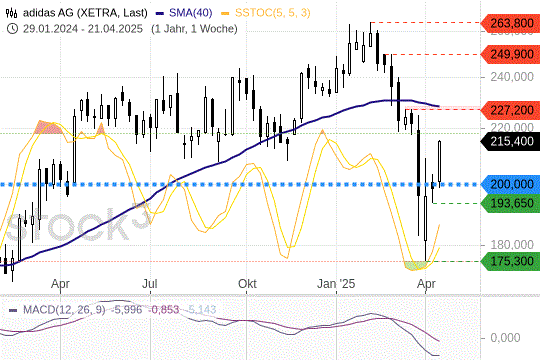Click the (1 Jahr, 1 Woche) period label

tap(194, 29)
